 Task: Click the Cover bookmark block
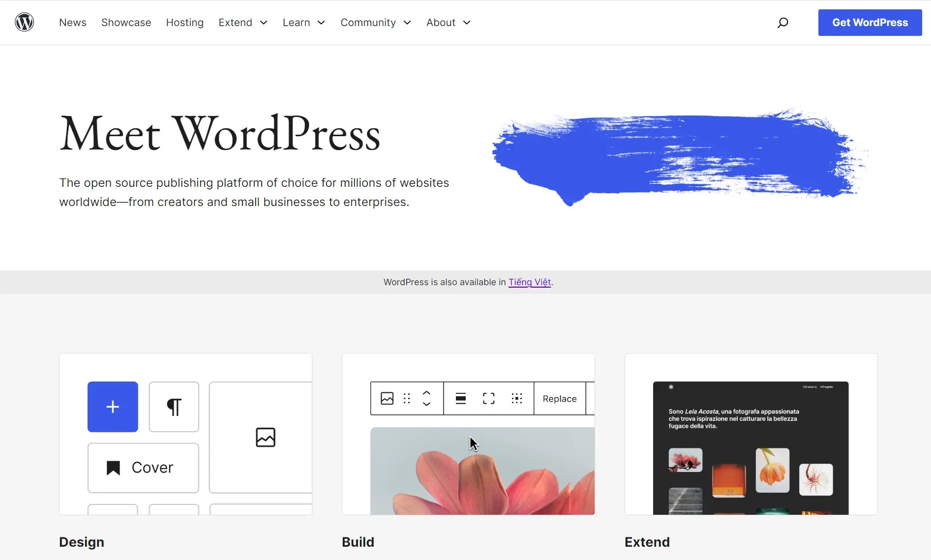coord(143,468)
